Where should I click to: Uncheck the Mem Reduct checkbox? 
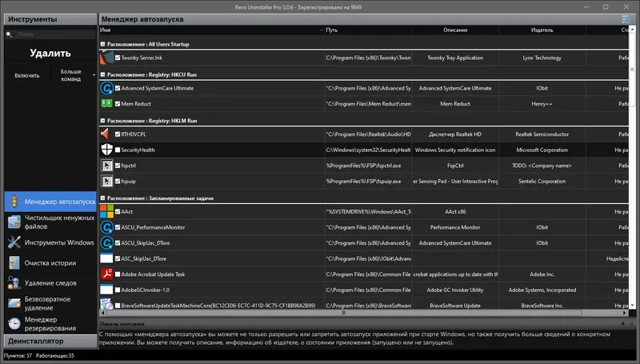click(118, 104)
